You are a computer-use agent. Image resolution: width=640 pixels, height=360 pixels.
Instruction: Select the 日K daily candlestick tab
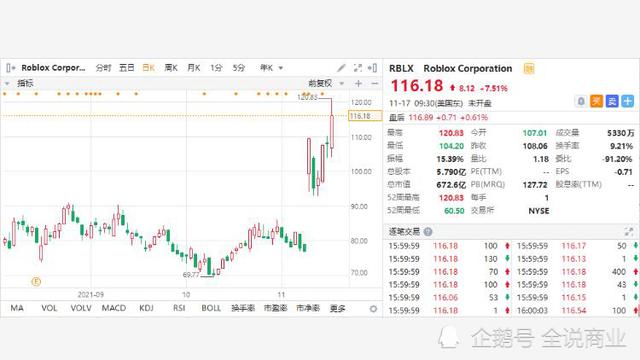click(x=149, y=68)
